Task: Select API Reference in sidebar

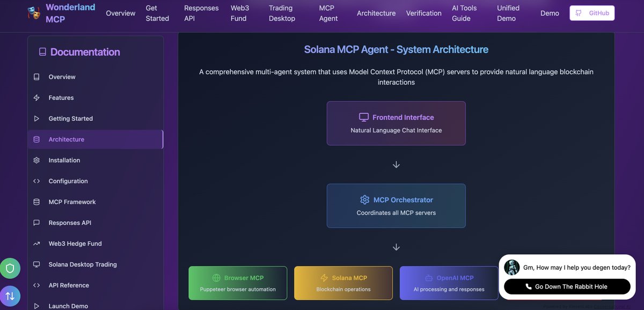Action: pos(96,285)
